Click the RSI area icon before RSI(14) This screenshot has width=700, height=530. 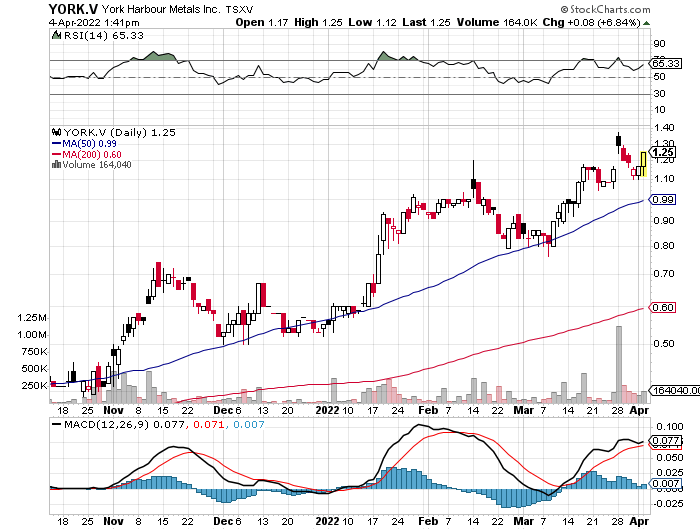[x=56, y=35]
